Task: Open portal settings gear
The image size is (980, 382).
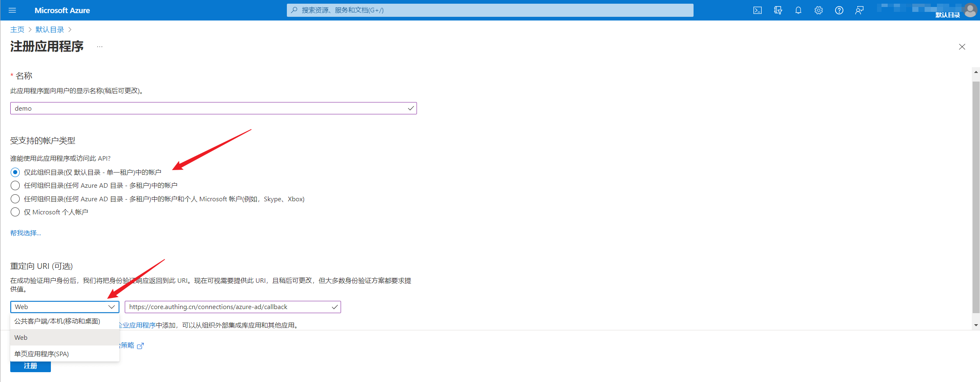Action: 818,10
